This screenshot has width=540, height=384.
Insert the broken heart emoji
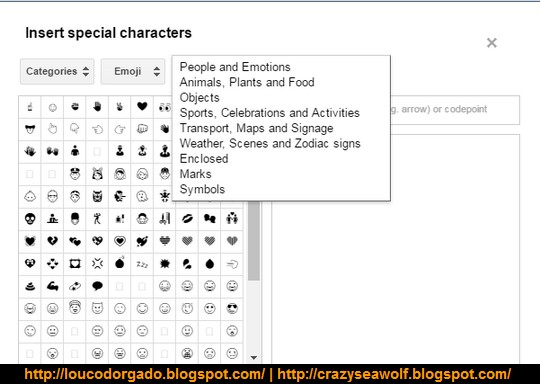(x=52, y=241)
